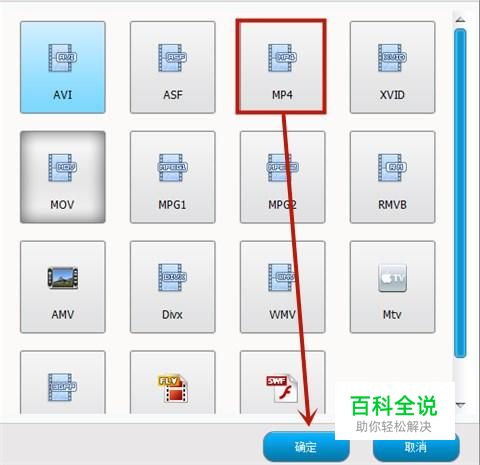The height and width of the screenshot is (465, 480).
Task: Click the 确定 confirm button
Action: coord(306,447)
